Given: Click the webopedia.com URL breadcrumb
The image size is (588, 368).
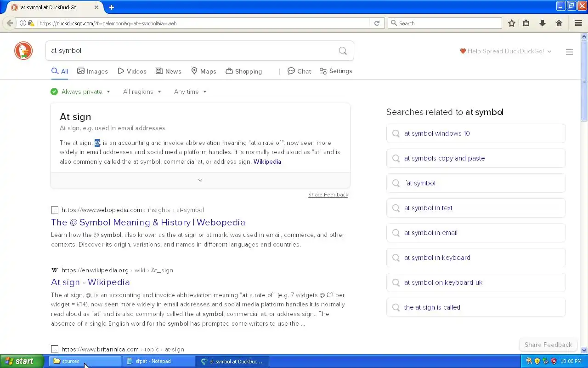Looking at the screenshot, I should pyautogui.click(x=133, y=210).
